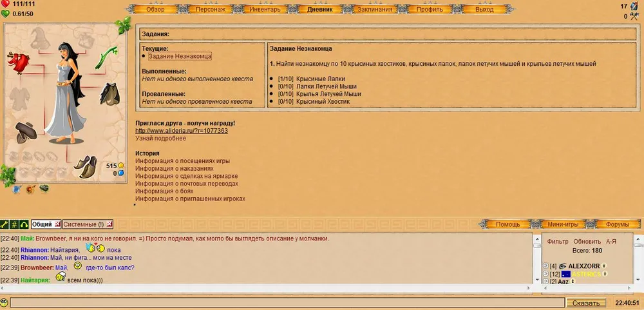Viewport: 644px width, 310px height.
Task: Open the Обзор tab
Action: point(155,9)
